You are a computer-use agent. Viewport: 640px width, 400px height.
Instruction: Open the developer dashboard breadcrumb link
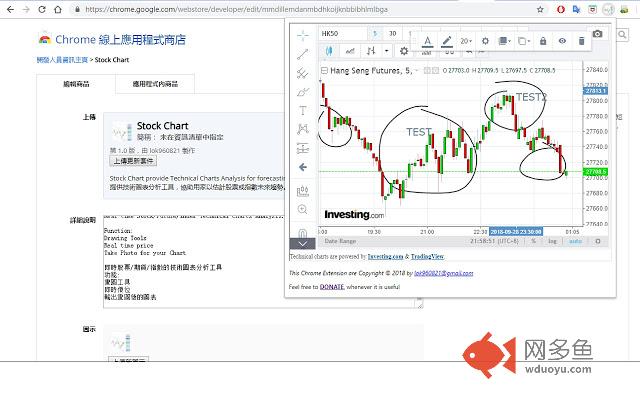[x=62, y=60]
